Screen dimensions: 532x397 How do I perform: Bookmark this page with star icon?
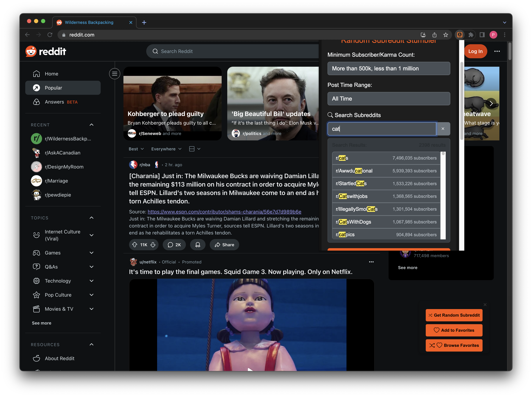point(446,35)
